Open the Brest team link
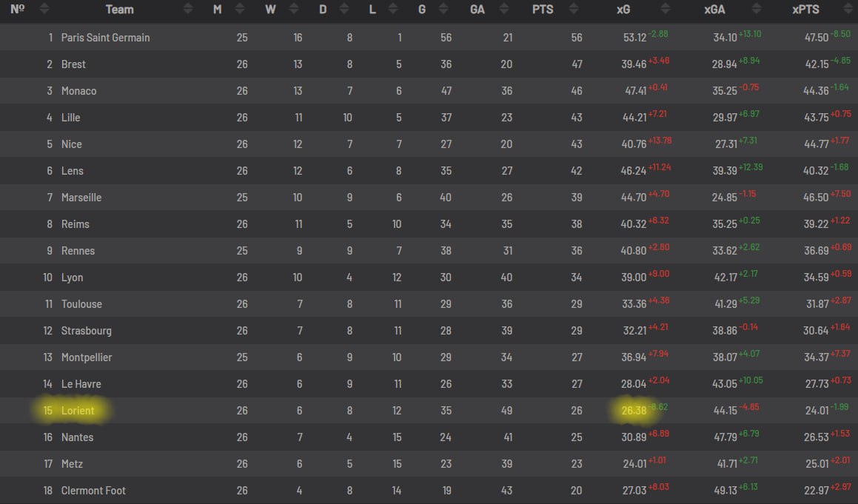Image resolution: width=858 pixels, height=504 pixels. click(73, 64)
